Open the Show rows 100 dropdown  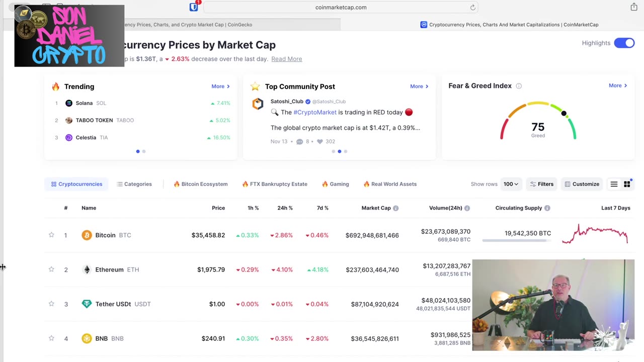point(511,184)
